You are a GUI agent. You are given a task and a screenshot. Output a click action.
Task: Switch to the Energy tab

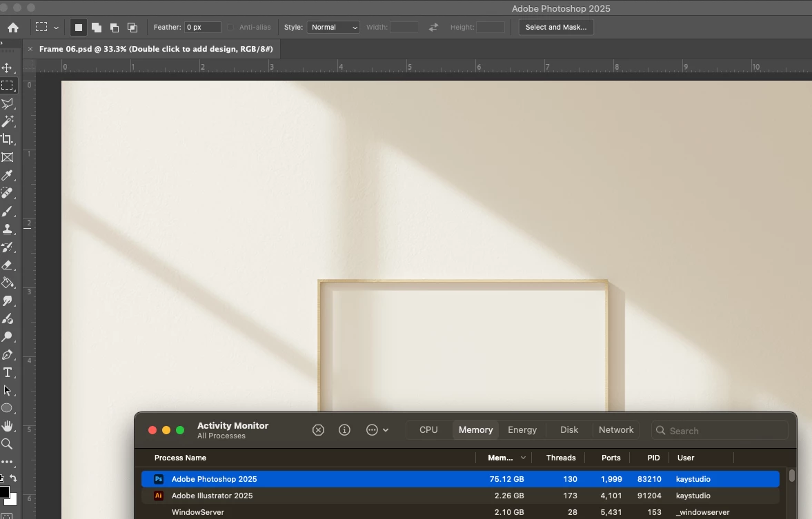tap(522, 430)
